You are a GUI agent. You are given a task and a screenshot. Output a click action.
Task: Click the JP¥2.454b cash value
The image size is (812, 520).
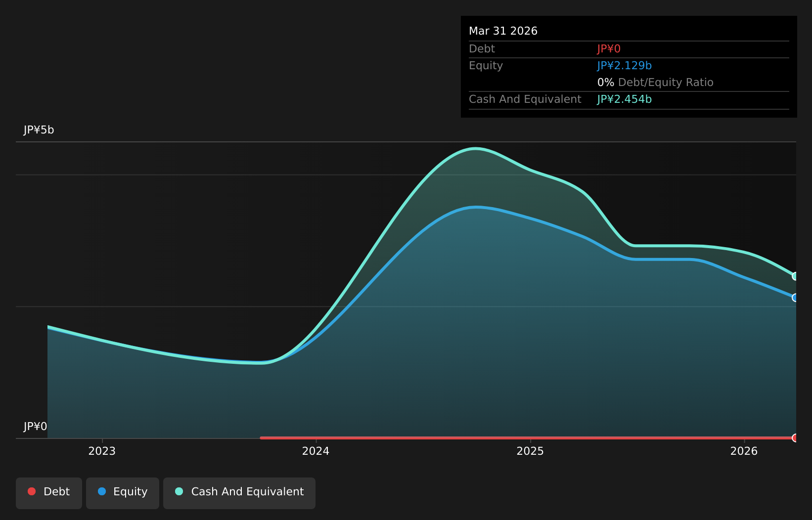point(624,99)
